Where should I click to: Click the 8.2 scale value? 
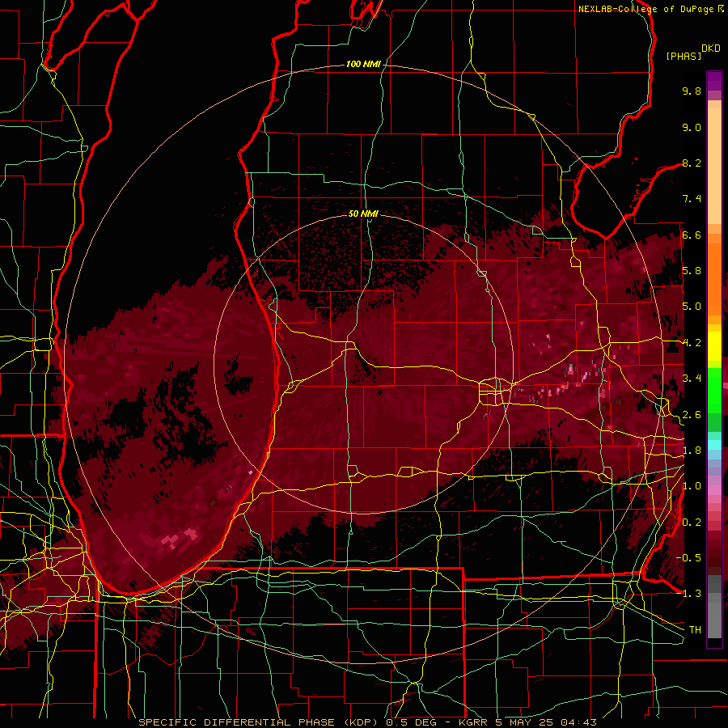(692, 163)
